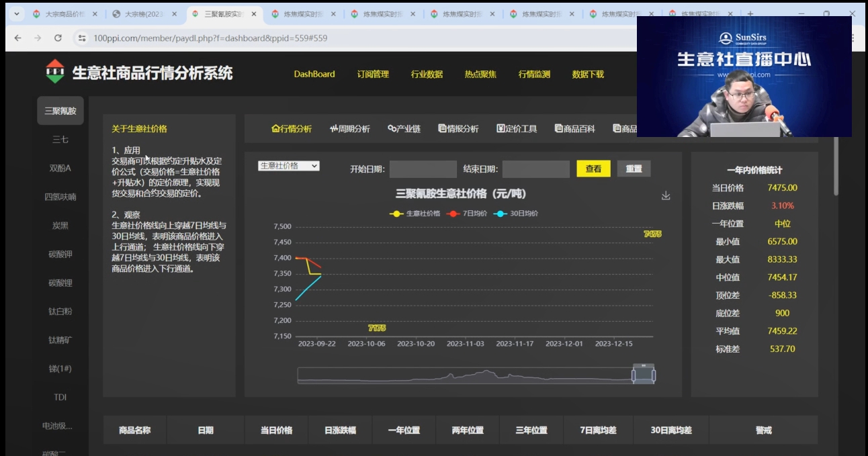Open a new browser tab
The height and width of the screenshot is (456, 868).
(x=750, y=14)
